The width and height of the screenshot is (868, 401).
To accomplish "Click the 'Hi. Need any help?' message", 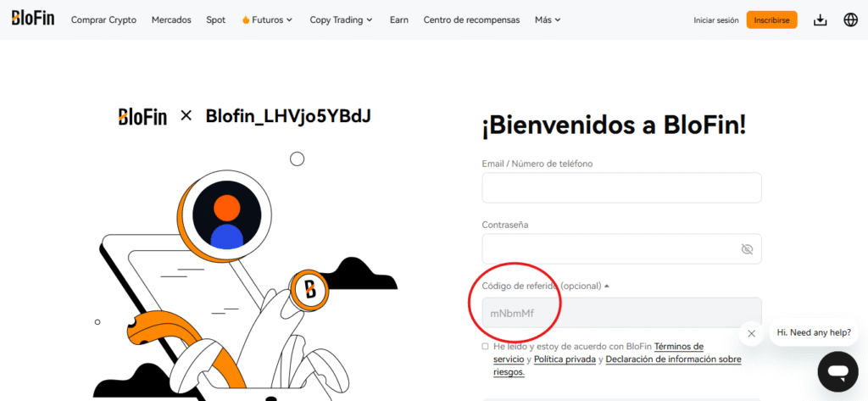I will pyautogui.click(x=814, y=333).
